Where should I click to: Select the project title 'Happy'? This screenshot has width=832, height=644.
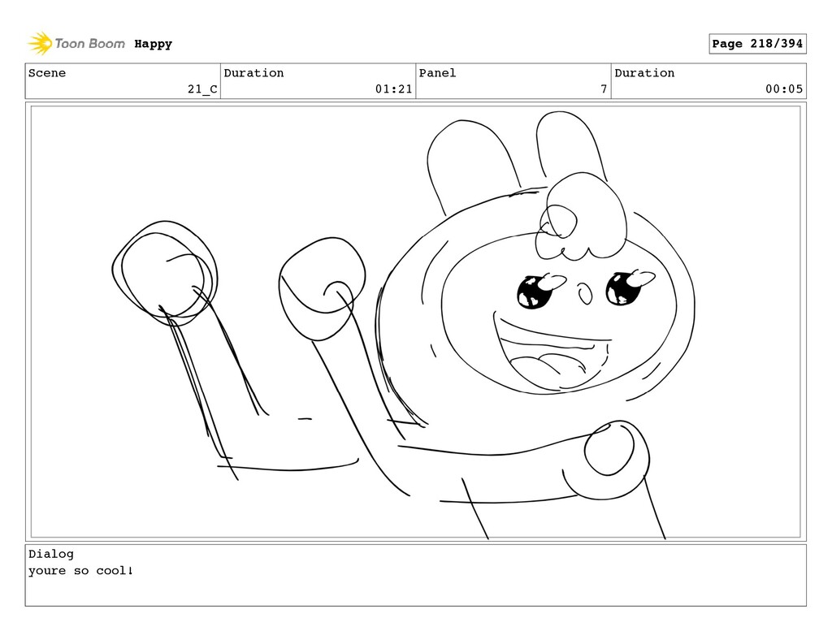coord(153,44)
